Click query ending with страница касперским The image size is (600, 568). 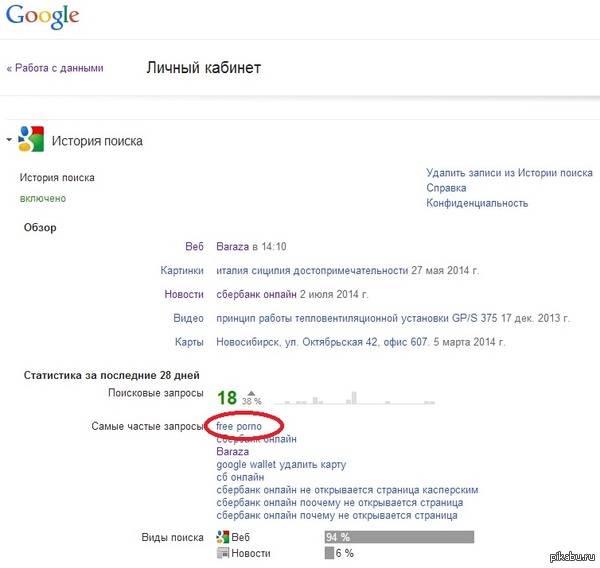pyautogui.click(x=347, y=491)
